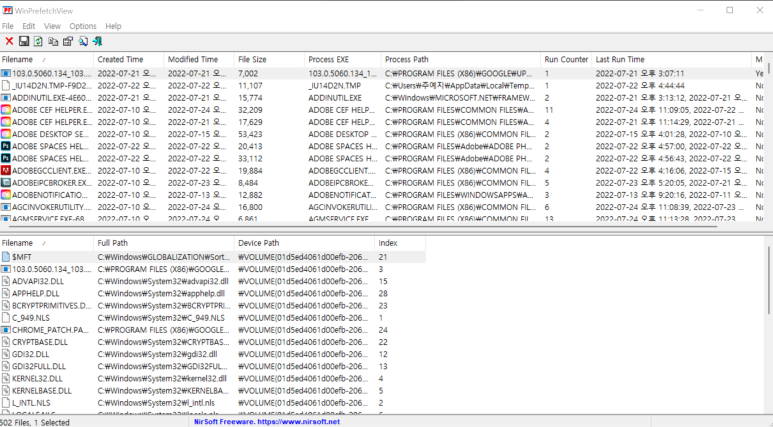Sort by File Size column header
The height and width of the screenshot is (427, 773).
(269, 59)
